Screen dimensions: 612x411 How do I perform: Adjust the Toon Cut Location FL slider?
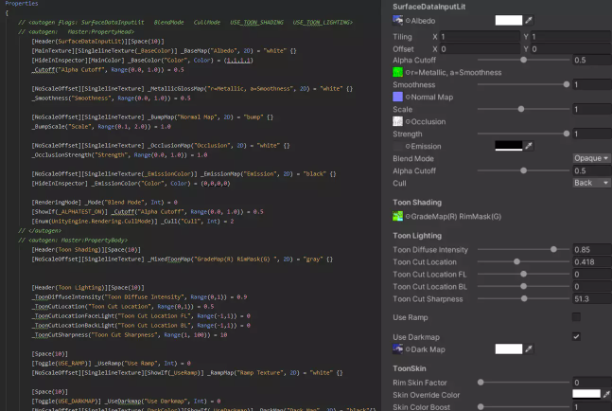pyautogui.click(x=523, y=274)
